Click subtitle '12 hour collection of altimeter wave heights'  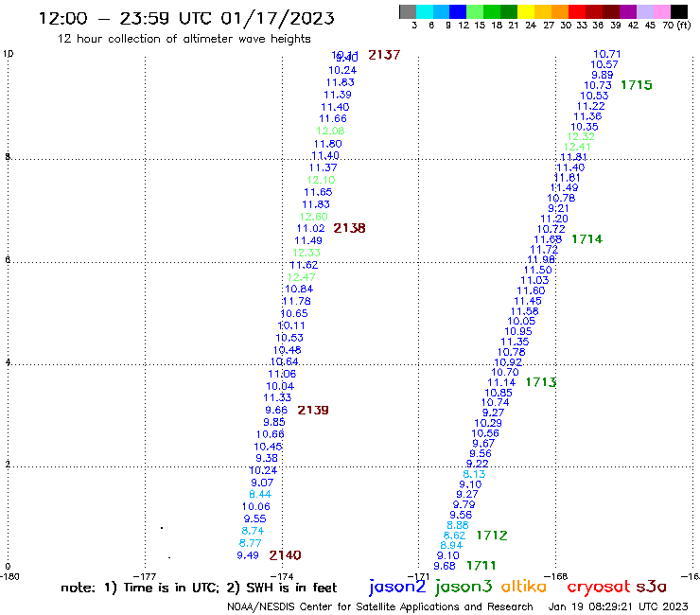pos(184,39)
